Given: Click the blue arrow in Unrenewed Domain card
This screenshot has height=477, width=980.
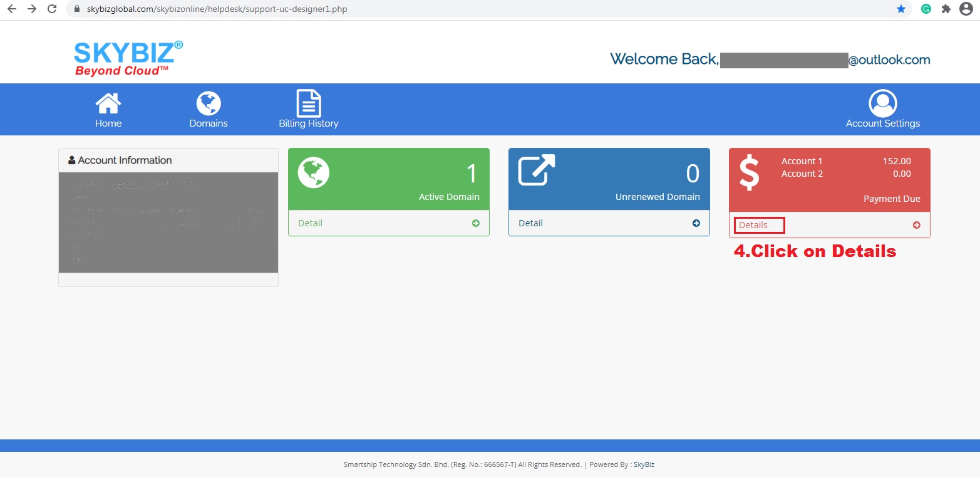Looking at the screenshot, I should [x=696, y=223].
